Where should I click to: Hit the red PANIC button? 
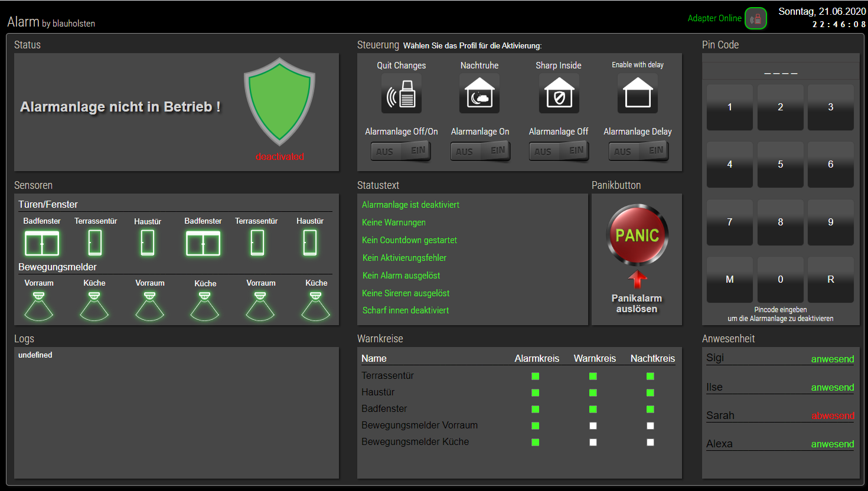637,235
